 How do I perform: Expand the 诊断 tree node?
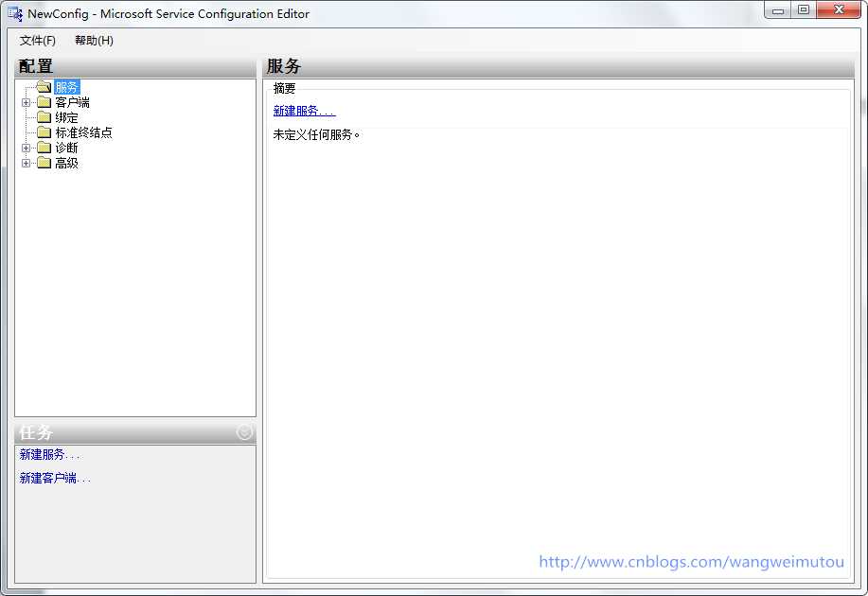pos(26,148)
